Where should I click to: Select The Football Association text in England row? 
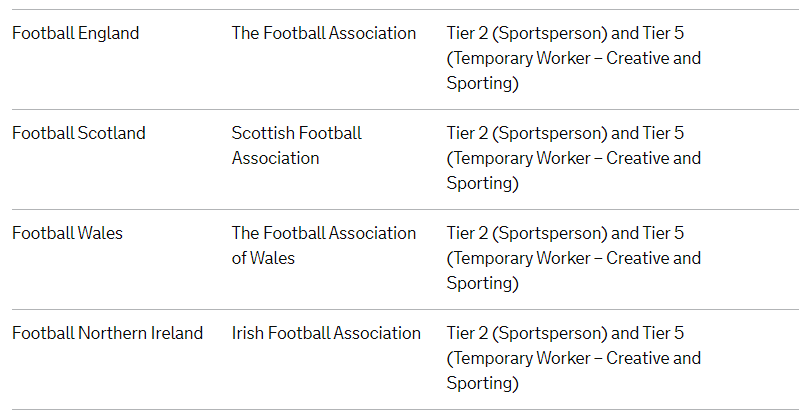tap(324, 33)
